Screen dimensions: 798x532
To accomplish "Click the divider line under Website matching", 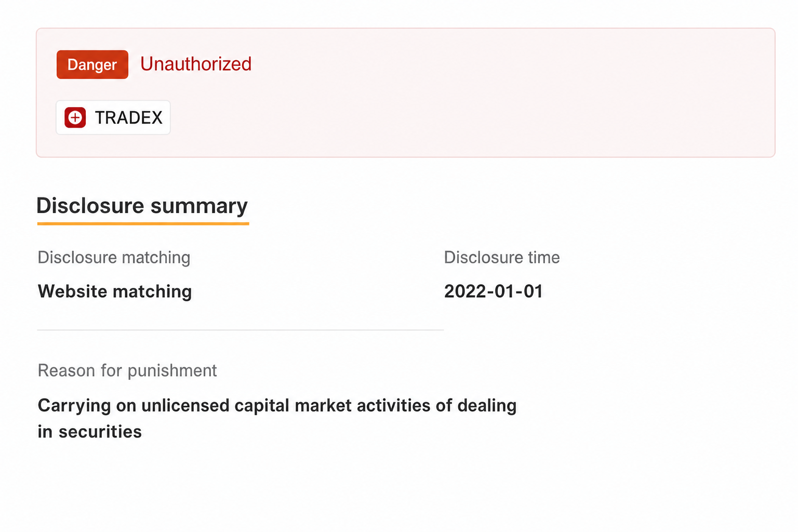I will pyautogui.click(x=241, y=330).
